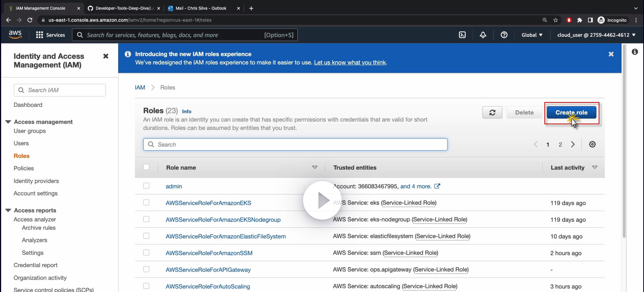This screenshot has height=292, width=644.
Task: Toggle the select-all roles checkbox
Action: (146, 167)
